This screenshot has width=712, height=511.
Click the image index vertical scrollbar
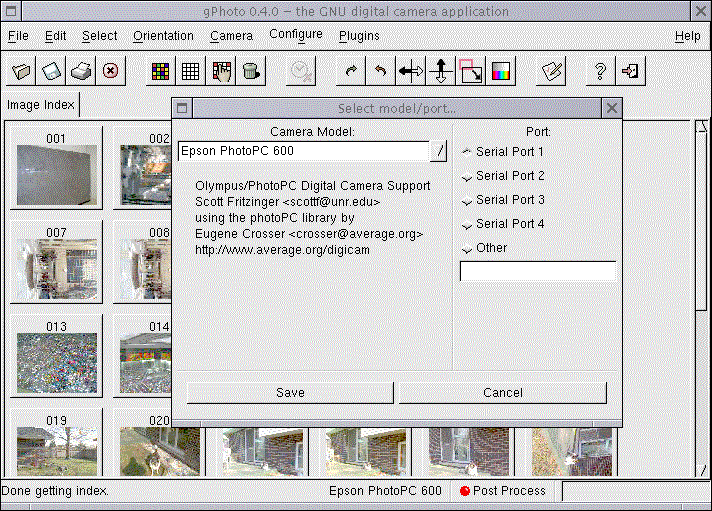click(x=702, y=299)
